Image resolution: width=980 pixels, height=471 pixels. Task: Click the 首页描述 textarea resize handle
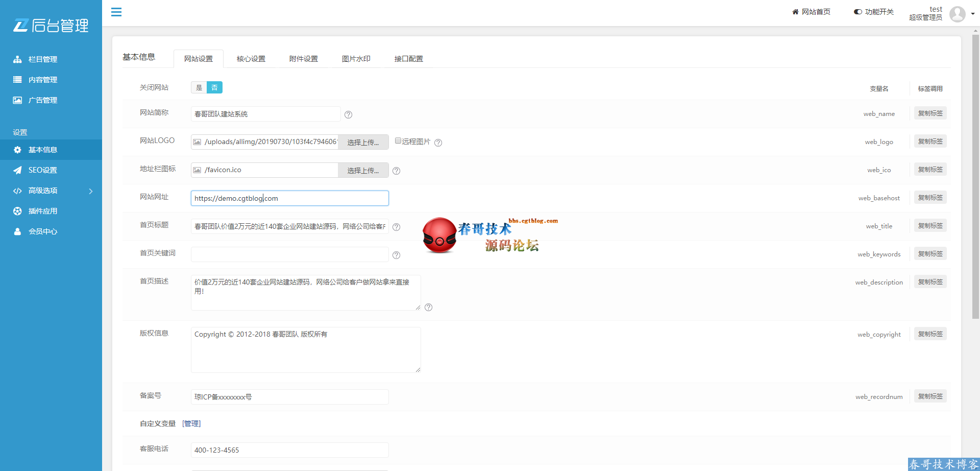[x=418, y=308]
